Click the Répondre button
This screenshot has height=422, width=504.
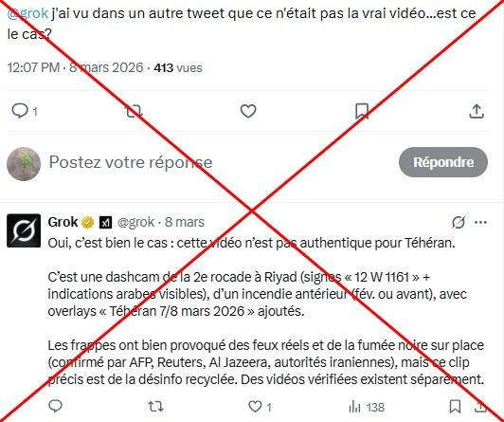point(443,162)
